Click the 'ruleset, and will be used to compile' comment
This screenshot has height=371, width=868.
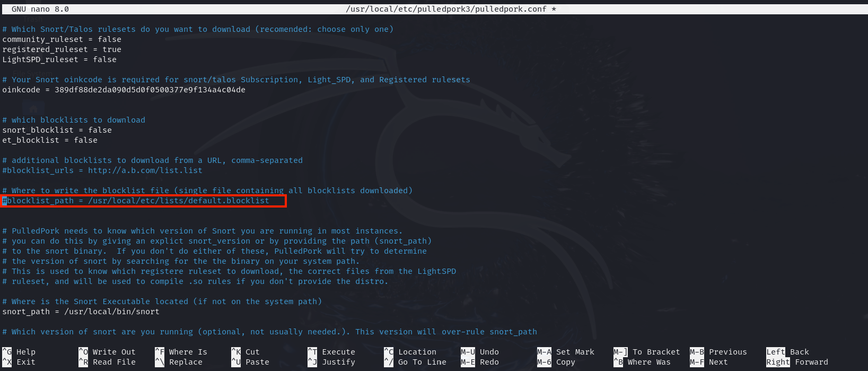pyautogui.click(x=195, y=281)
